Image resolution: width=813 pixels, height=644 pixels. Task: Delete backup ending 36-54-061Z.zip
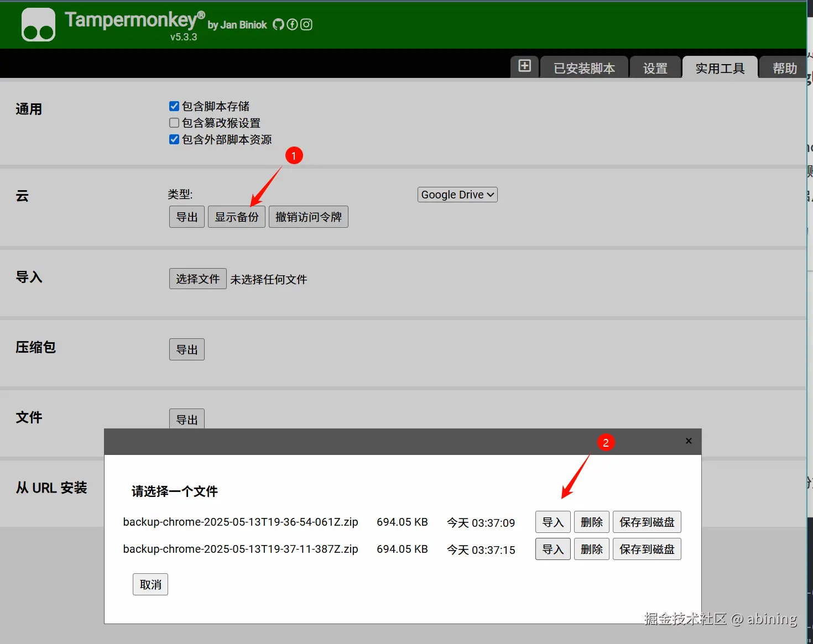coord(592,522)
